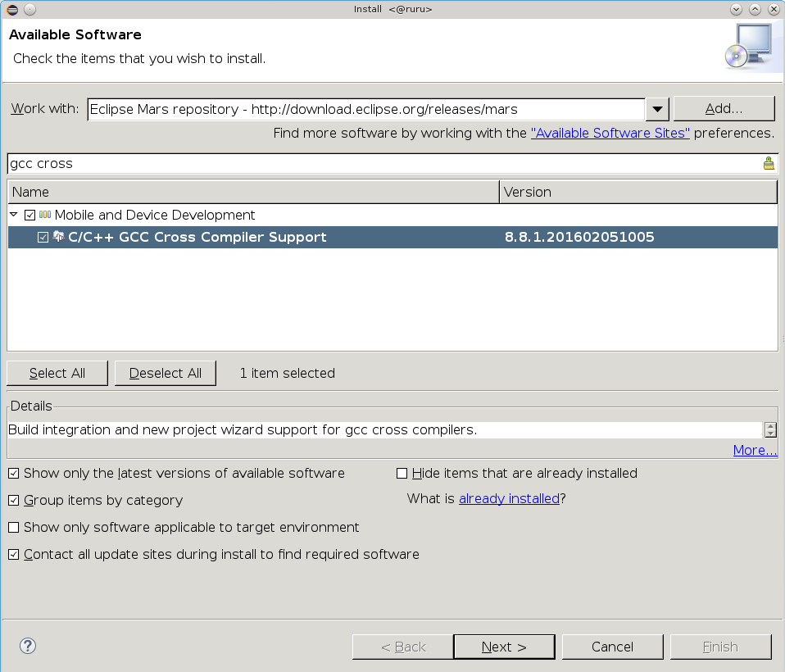Click Next to proceed with install

[503, 647]
